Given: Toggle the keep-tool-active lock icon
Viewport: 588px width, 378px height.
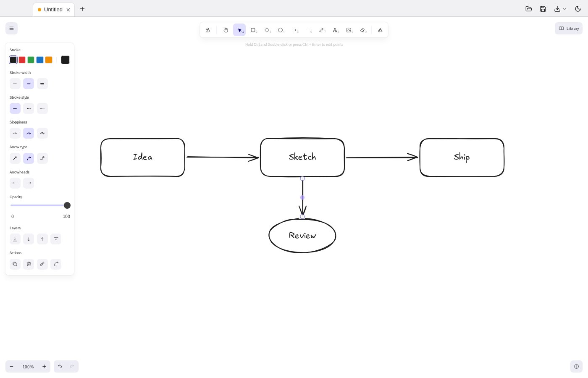Looking at the screenshot, I should (207, 30).
